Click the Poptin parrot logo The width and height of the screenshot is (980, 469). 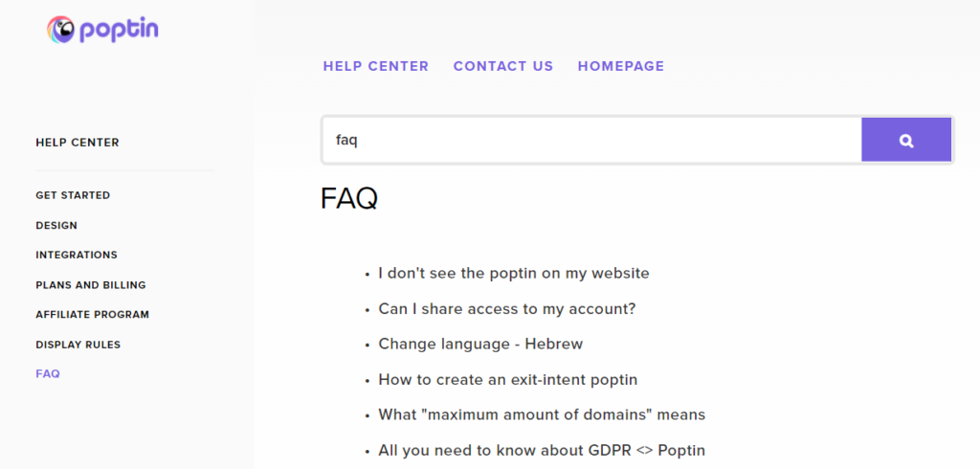(x=102, y=30)
